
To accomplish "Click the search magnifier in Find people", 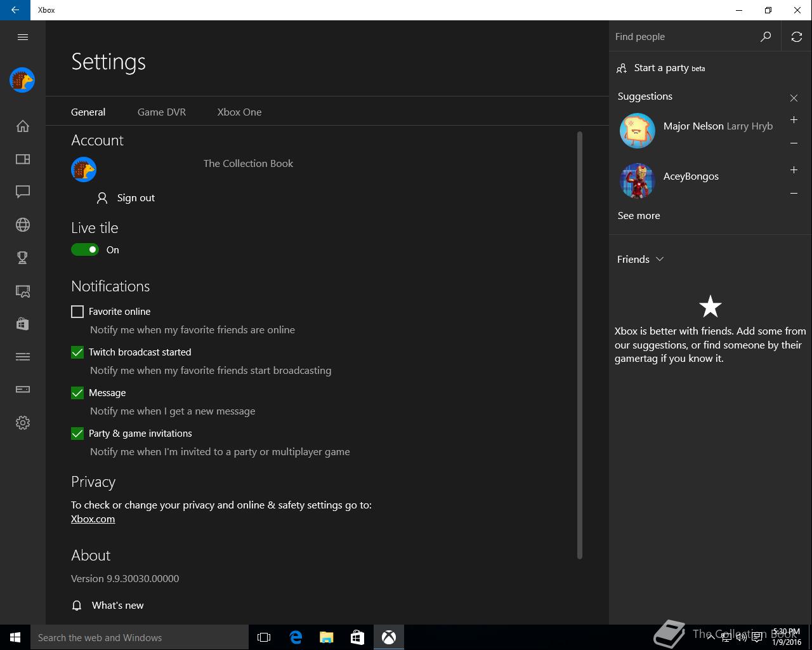I will point(766,37).
